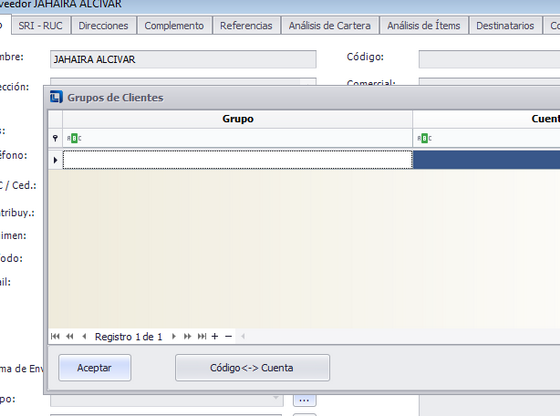Click the Grupos de Clientes window icon

click(x=56, y=97)
